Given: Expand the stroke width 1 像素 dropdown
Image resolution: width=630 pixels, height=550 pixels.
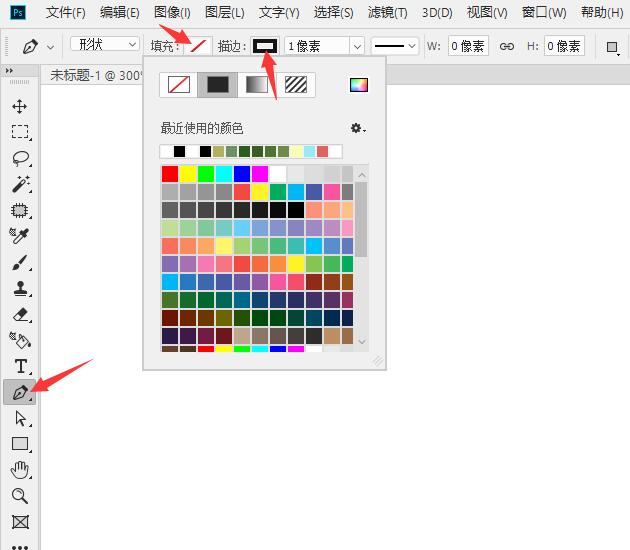Looking at the screenshot, I should (x=357, y=46).
